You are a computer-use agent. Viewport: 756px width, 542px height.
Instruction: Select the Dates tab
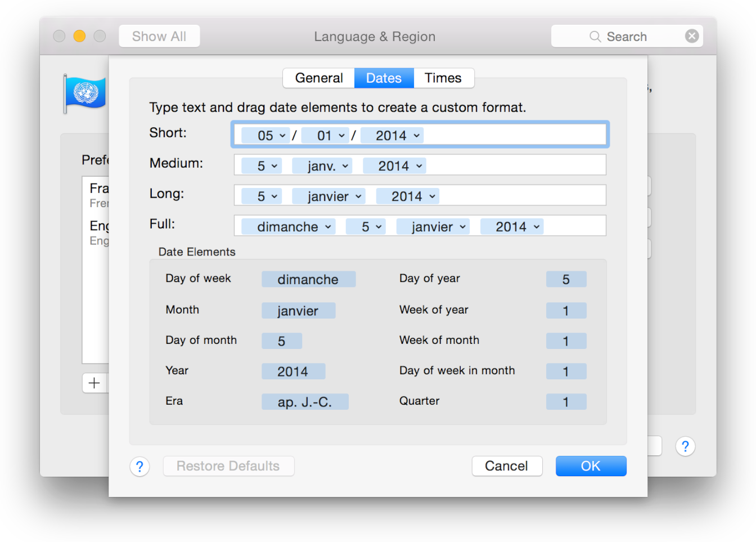[384, 78]
